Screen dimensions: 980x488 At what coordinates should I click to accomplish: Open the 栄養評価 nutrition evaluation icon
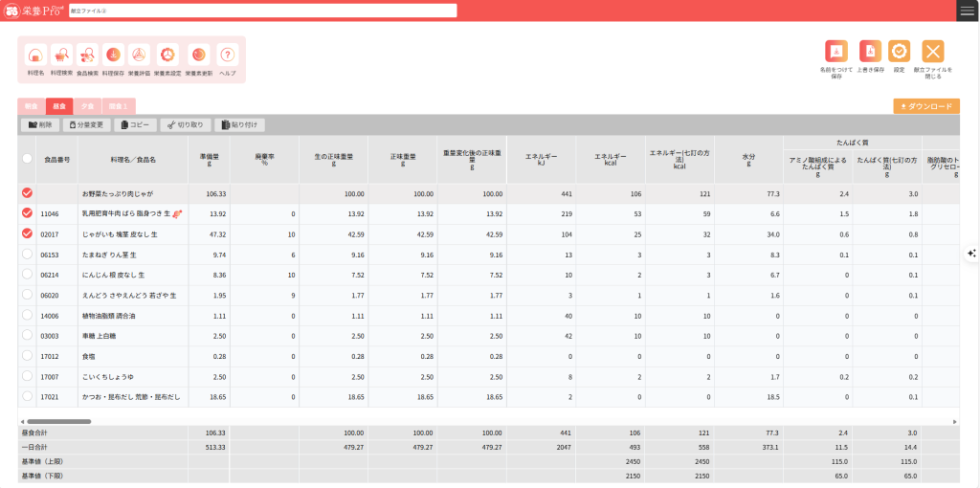[x=139, y=55]
